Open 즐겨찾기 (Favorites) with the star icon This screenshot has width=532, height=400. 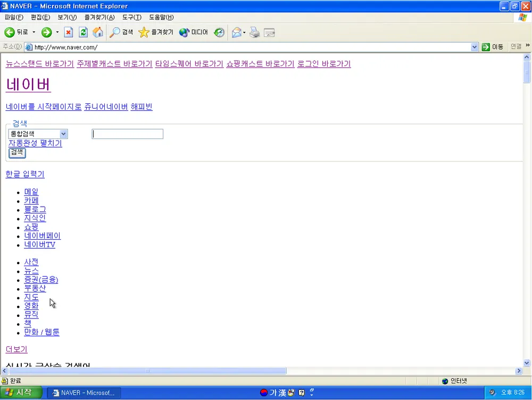click(144, 32)
